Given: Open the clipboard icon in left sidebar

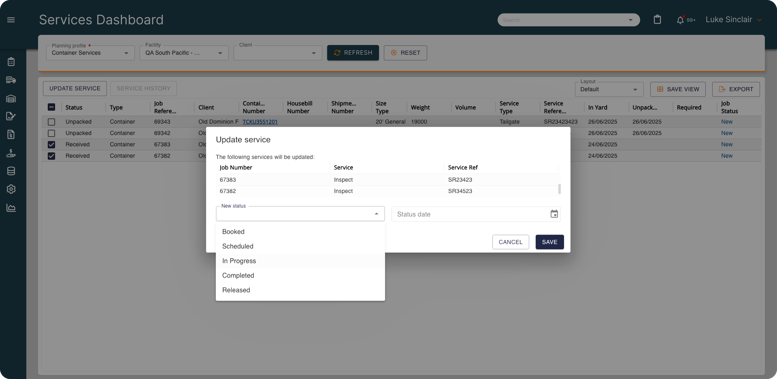Looking at the screenshot, I should (x=11, y=62).
